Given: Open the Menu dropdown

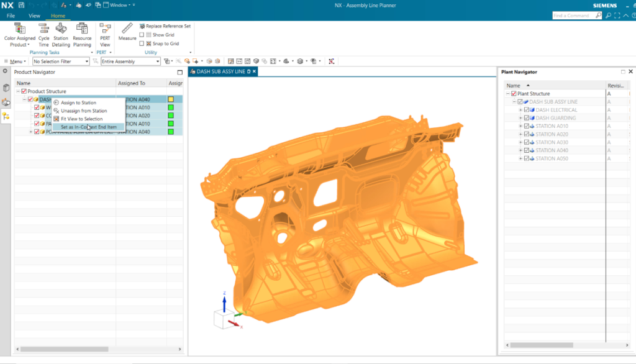Looking at the screenshot, I should [16, 61].
